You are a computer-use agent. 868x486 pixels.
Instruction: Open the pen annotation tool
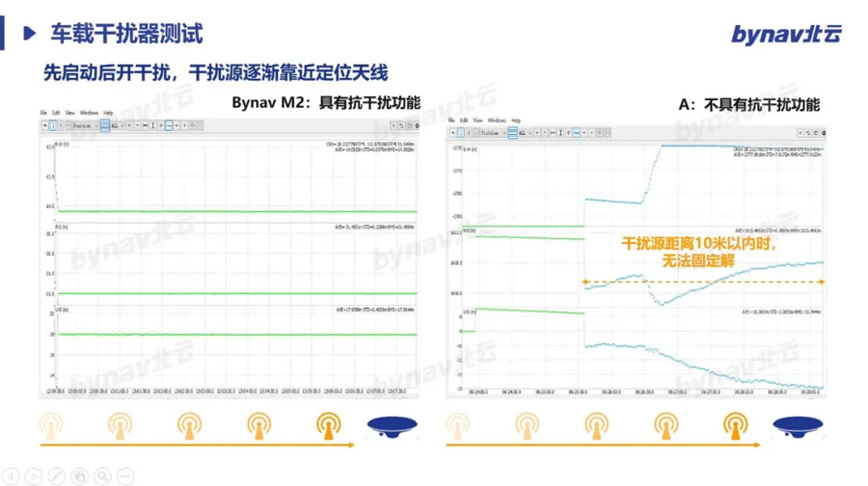(x=57, y=476)
